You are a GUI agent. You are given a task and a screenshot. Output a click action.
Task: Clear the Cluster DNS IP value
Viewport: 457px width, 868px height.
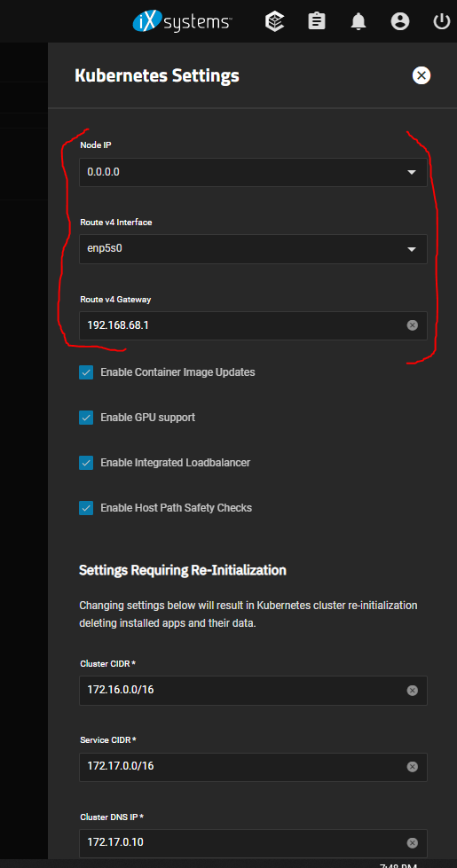point(412,843)
